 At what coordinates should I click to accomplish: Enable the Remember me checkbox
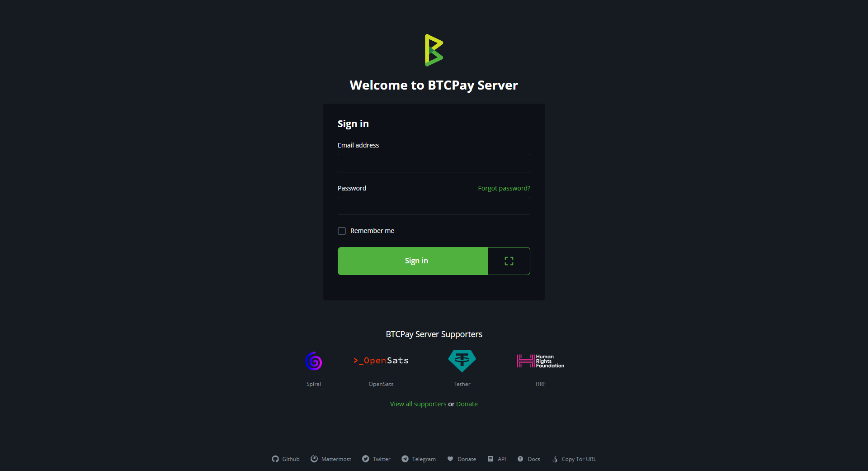(342, 231)
